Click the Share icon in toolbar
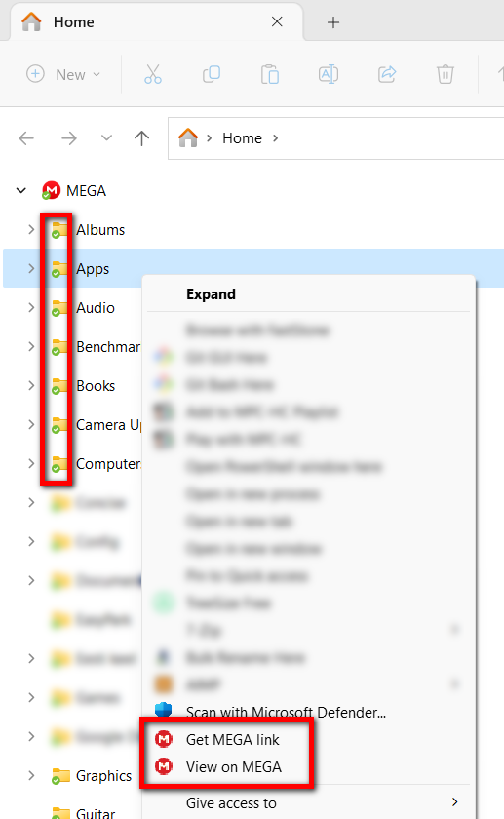This screenshot has height=819, width=504. click(387, 74)
